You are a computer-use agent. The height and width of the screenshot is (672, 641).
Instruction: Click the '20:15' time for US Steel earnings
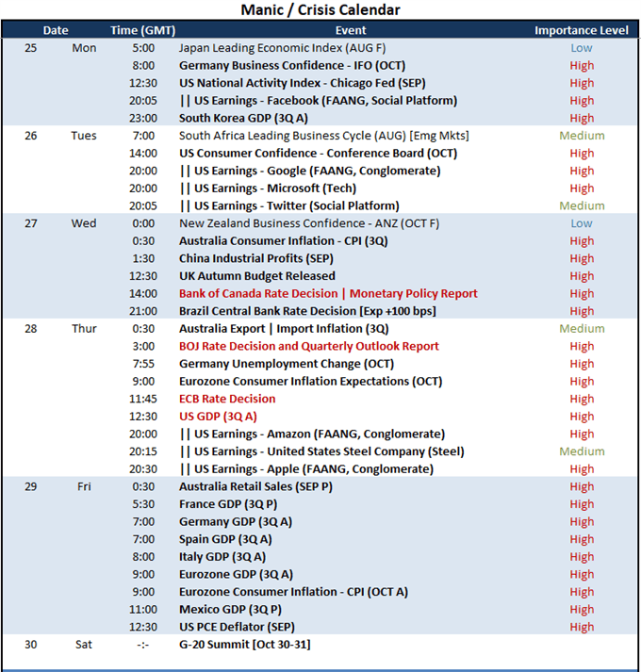click(x=143, y=452)
